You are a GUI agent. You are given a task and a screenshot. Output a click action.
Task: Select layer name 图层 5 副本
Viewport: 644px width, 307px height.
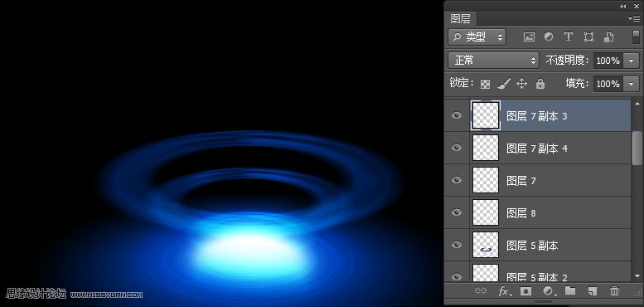pyautogui.click(x=532, y=246)
